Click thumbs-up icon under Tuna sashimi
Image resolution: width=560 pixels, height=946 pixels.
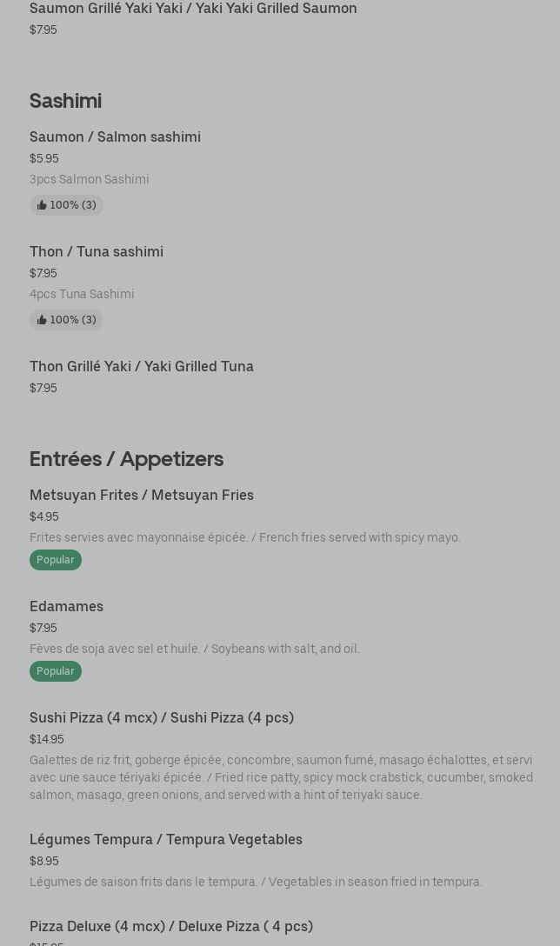tap(42, 320)
